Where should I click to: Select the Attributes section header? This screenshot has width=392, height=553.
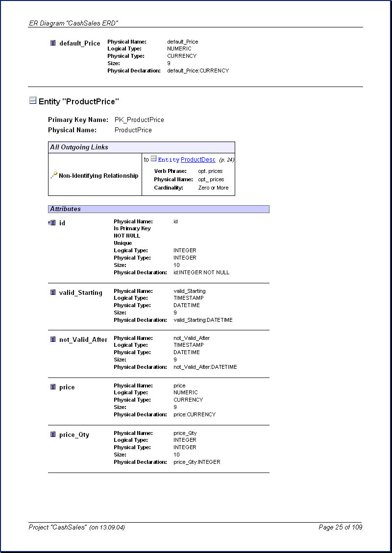pyautogui.click(x=158, y=209)
